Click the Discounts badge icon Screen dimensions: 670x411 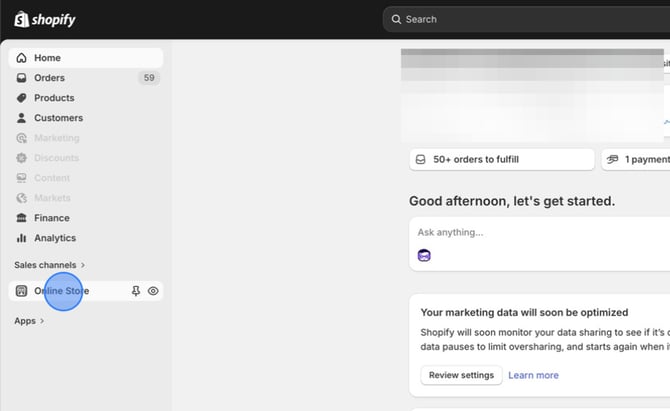pos(21,158)
